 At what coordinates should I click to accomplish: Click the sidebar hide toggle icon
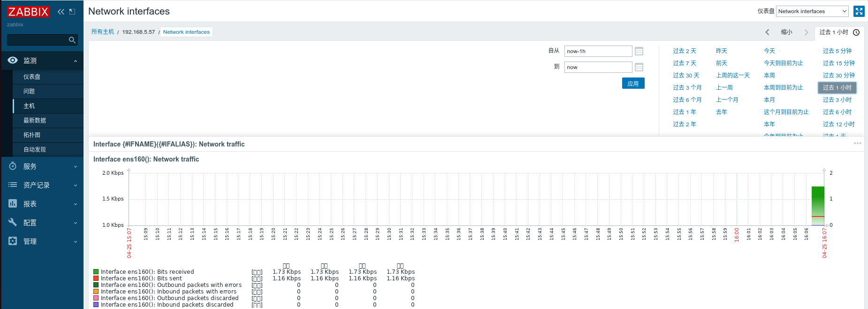[72, 12]
